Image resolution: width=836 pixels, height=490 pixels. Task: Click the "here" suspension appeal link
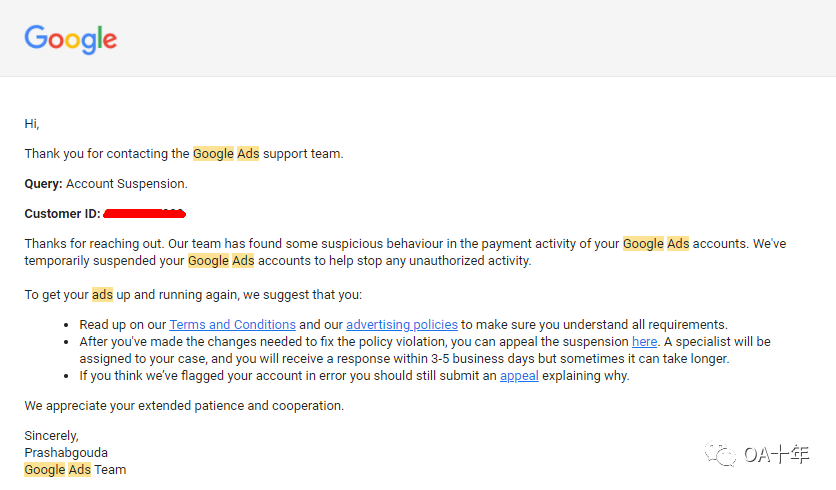[644, 342]
